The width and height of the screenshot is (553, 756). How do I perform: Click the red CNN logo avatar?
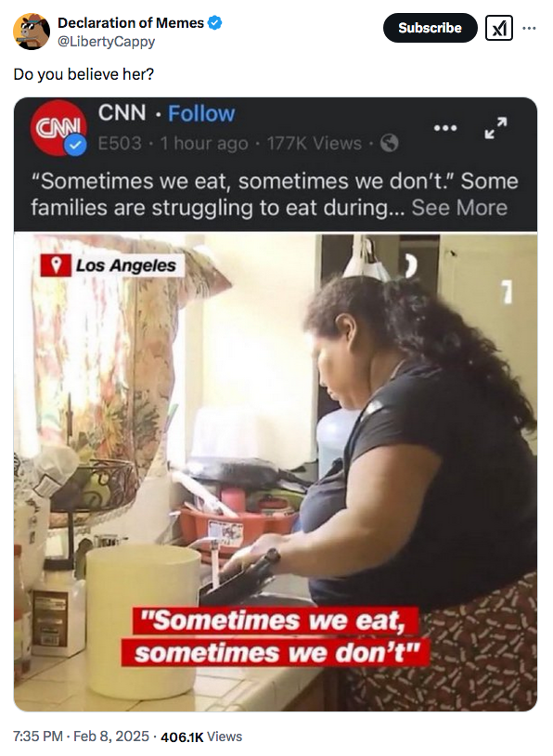tap(58, 128)
